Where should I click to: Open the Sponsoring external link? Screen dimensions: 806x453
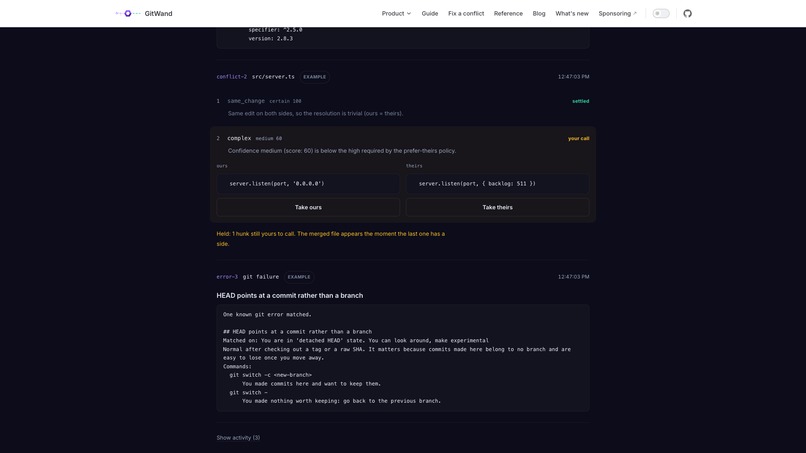617,13
